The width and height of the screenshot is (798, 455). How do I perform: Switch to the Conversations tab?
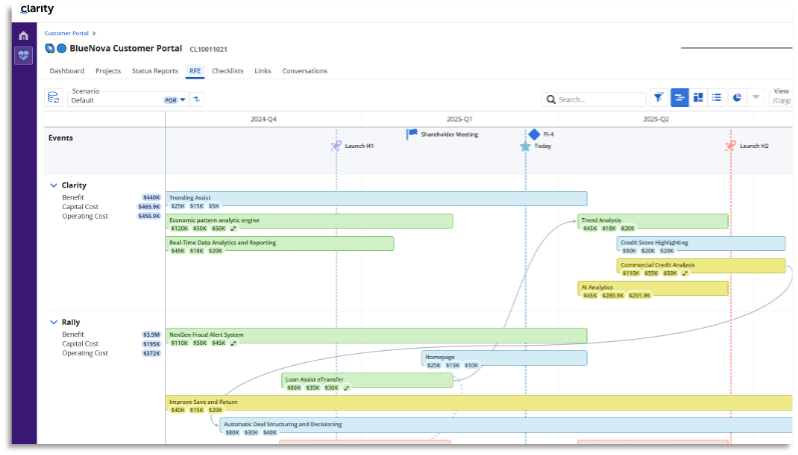[304, 71]
